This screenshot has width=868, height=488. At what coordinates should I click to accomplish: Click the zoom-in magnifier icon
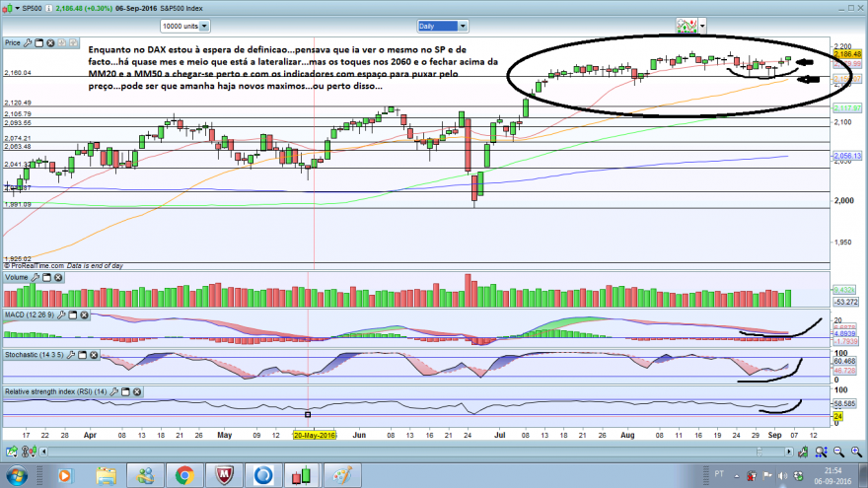click(x=856, y=453)
